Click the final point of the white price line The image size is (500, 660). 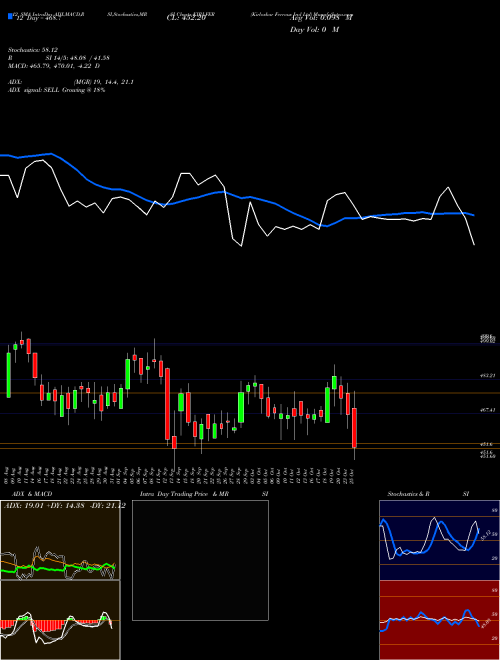(474, 245)
